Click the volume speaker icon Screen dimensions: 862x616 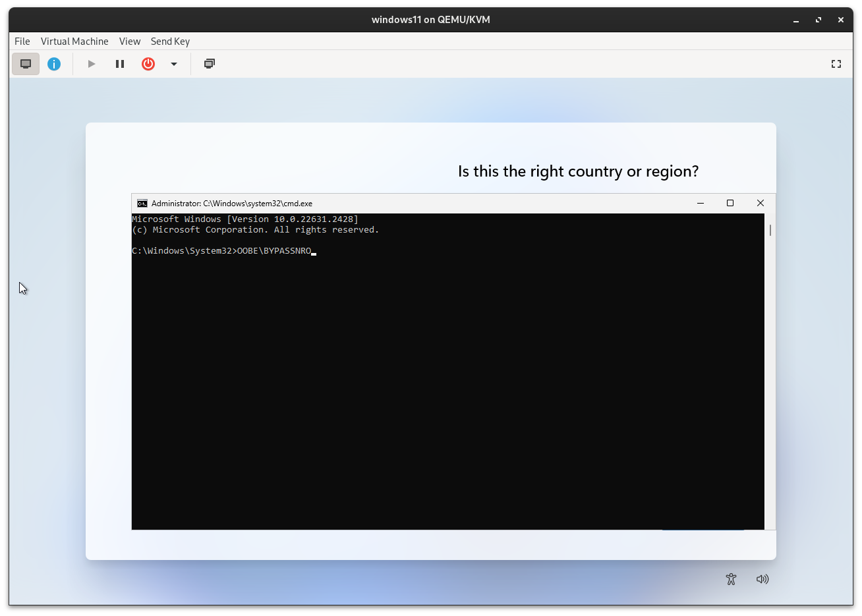tap(762, 579)
